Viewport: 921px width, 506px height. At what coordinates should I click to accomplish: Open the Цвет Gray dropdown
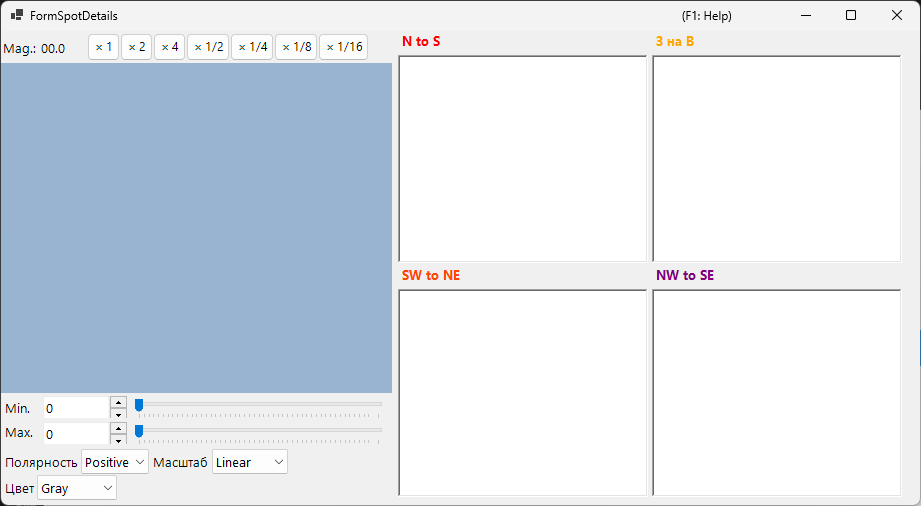[x=77, y=488]
